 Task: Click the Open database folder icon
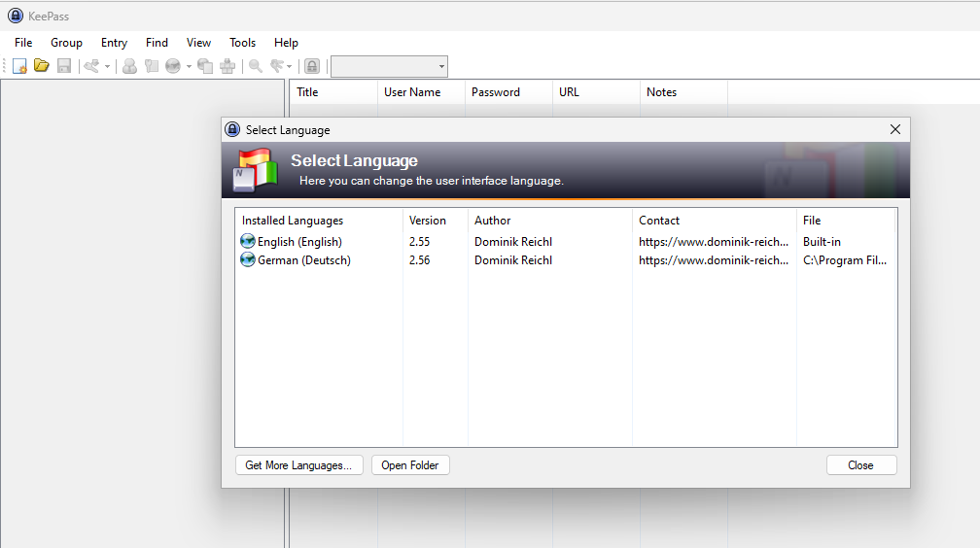(x=41, y=66)
